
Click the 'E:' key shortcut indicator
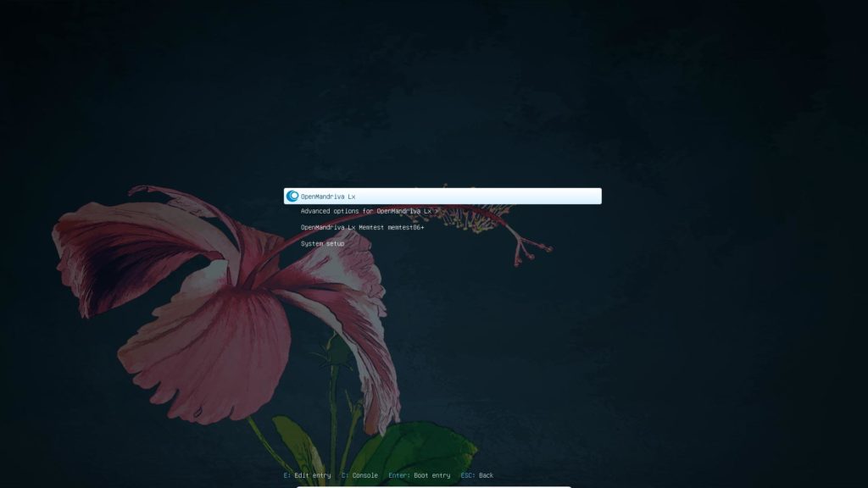coord(287,475)
